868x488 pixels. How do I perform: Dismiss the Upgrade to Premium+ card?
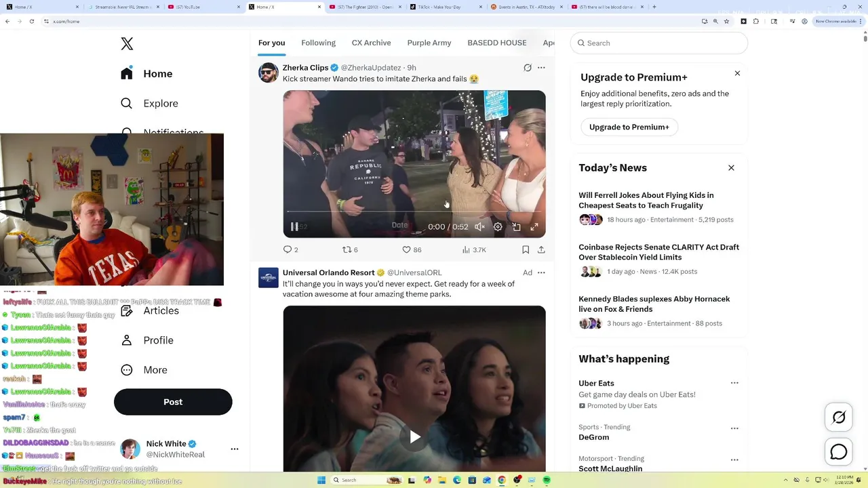point(737,73)
